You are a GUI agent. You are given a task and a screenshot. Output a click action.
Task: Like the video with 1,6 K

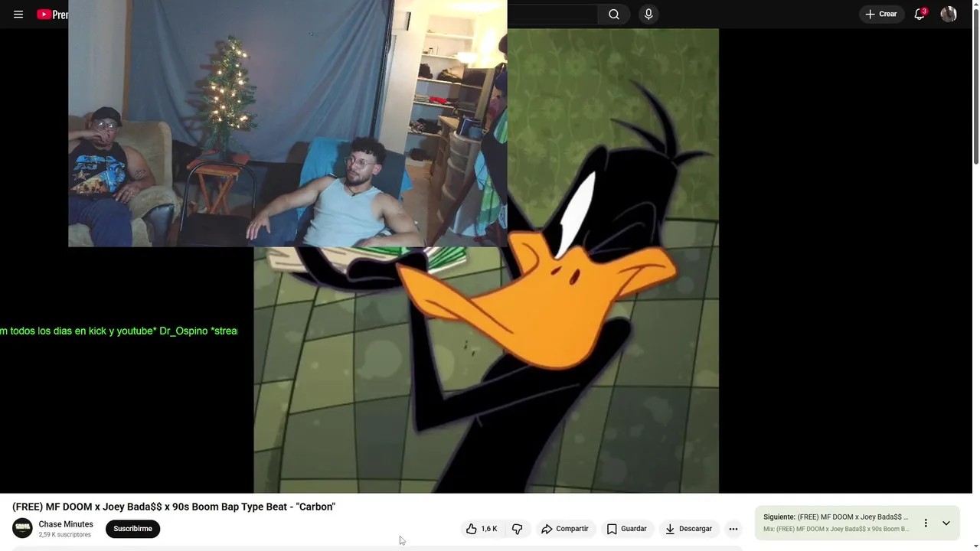pos(482,529)
